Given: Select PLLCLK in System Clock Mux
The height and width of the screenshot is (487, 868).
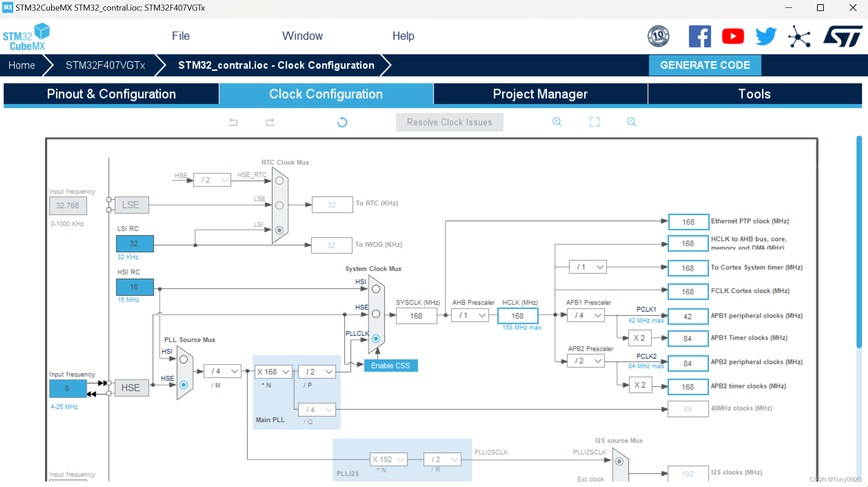Looking at the screenshot, I should tap(376, 338).
